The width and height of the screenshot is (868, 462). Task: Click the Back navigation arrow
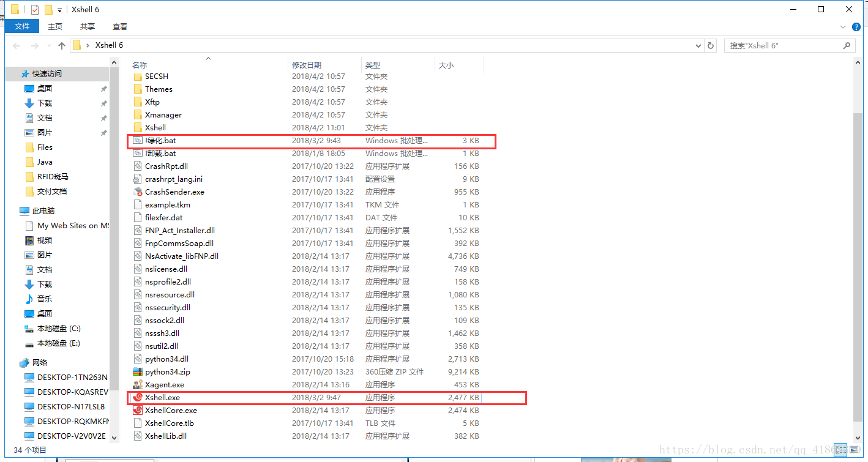coord(17,46)
